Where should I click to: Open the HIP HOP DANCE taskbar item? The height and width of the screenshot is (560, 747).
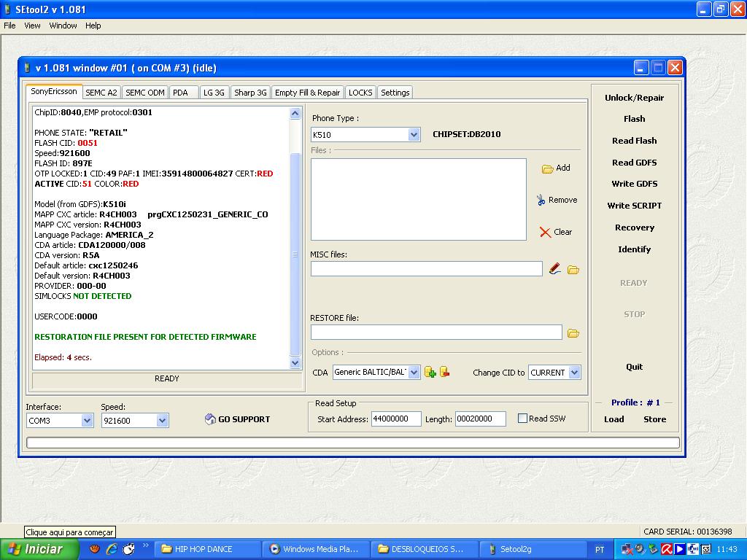[x=206, y=549]
